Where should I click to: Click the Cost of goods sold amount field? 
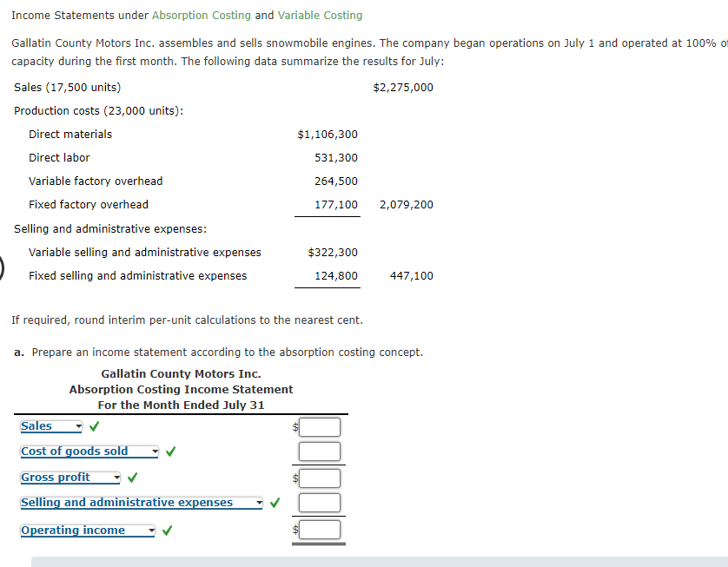point(320,452)
